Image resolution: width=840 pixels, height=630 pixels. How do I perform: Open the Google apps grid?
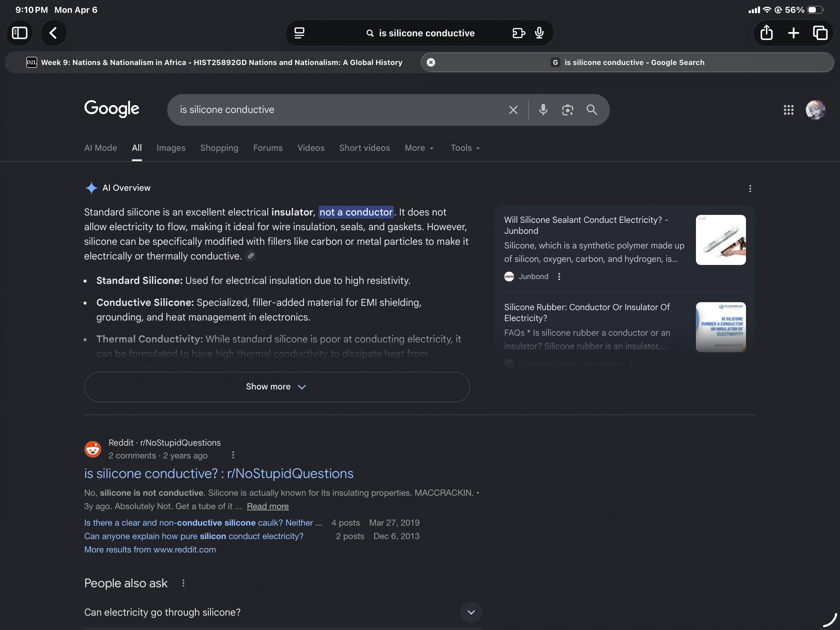pos(788,110)
